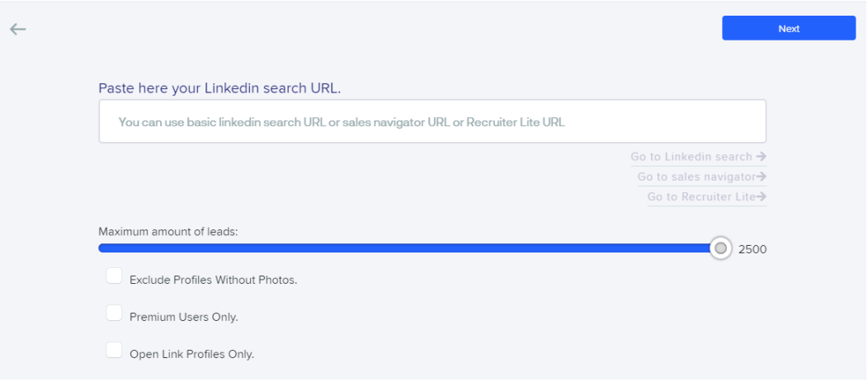Click the 2500 leads value next to slider
This screenshot has width=868, height=382.
pyautogui.click(x=752, y=249)
